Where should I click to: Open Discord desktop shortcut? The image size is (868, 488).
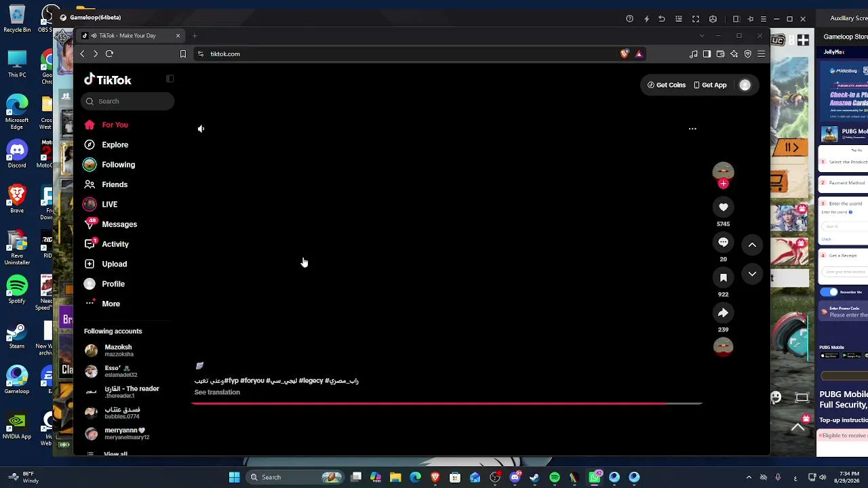coord(17,154)
